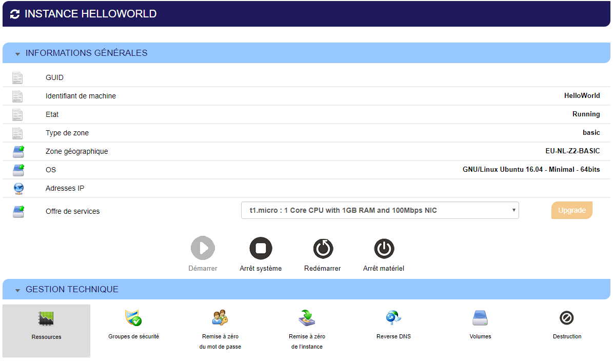The width and height of the screenshot is (613, 364).
Task: Click the GUID label
Action: pyautogui.click(x=54, y=78)
